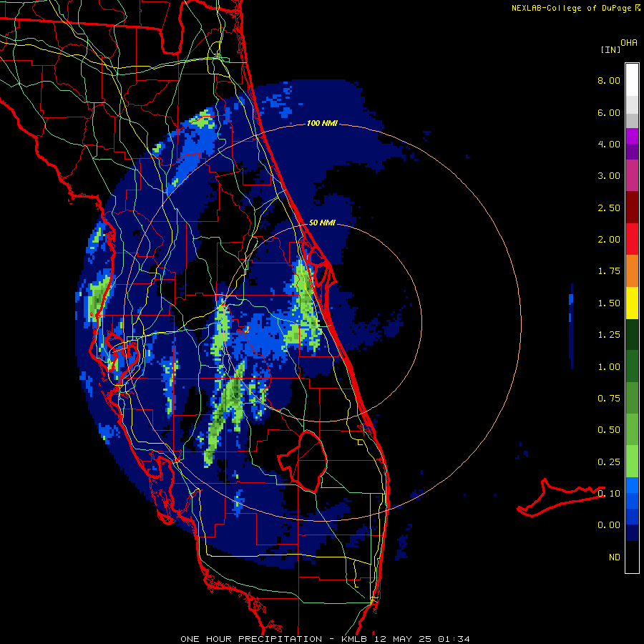Pick the bright red legend swatch
This screenshot has height=644, width=644.
coord(632,239)
